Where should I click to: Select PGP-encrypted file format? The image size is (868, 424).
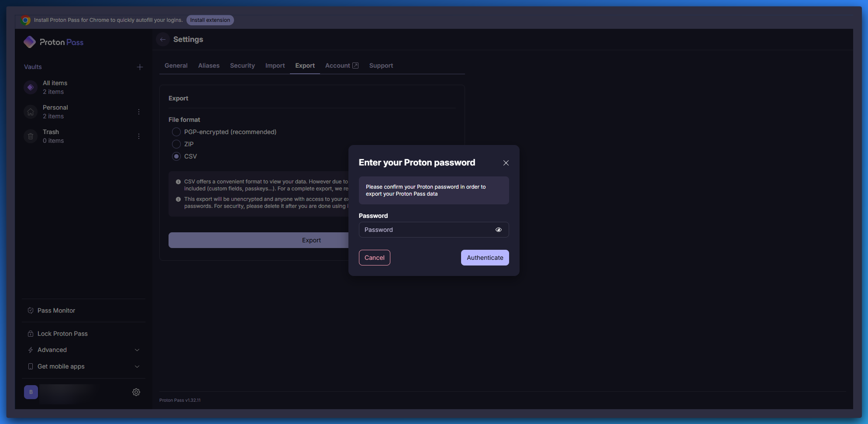(176, 132)
